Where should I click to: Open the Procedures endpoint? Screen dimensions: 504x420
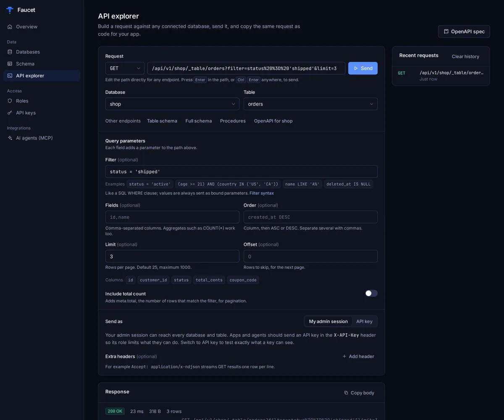click(x=233, y=121)
